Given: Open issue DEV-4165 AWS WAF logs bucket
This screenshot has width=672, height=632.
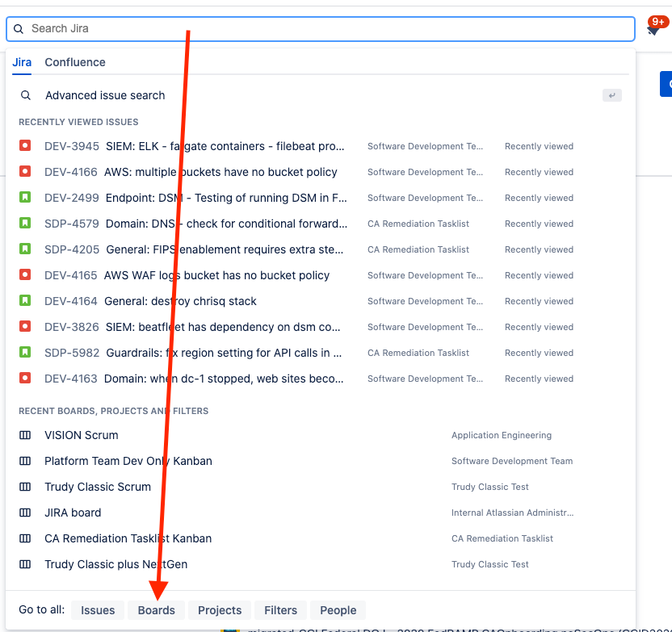Looking at the screenshot, I should coord(320,275).
